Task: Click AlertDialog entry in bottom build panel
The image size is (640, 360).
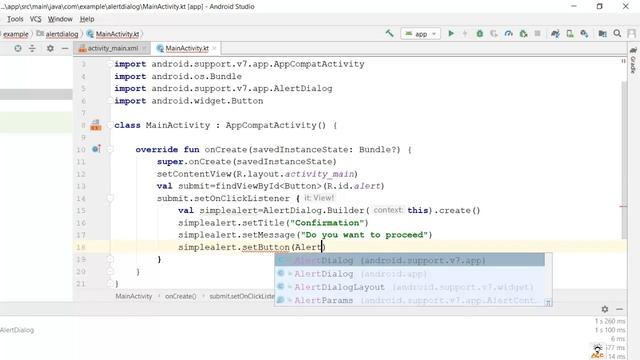Action: [17, 330]
